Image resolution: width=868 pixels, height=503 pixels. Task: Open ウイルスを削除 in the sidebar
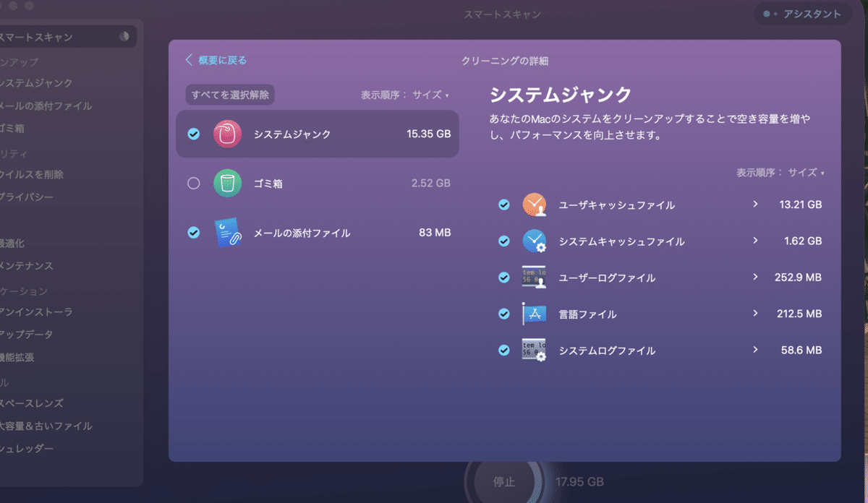32,174
